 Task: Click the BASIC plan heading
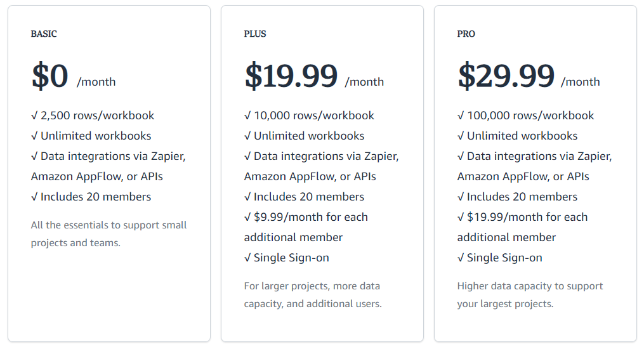click(44, 34)
